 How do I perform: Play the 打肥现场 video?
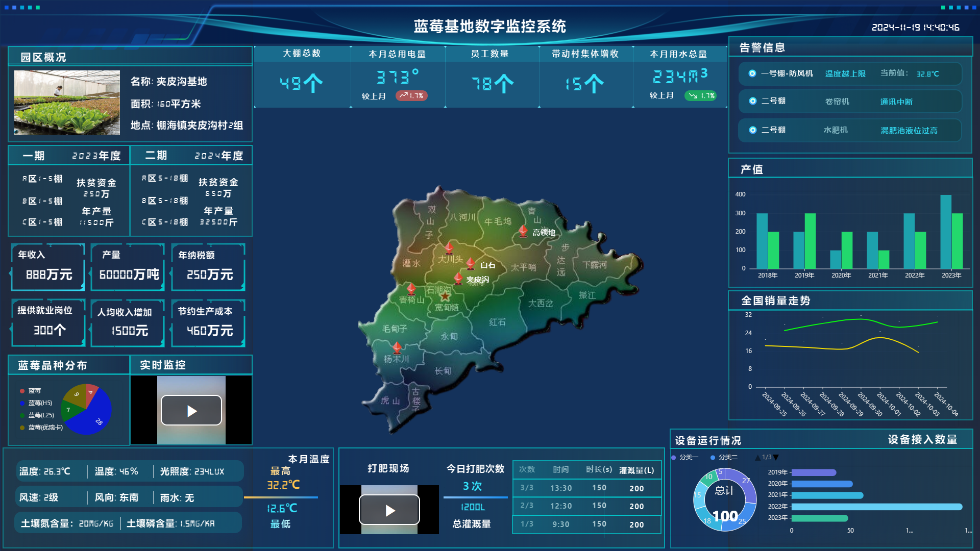[389, 510]
